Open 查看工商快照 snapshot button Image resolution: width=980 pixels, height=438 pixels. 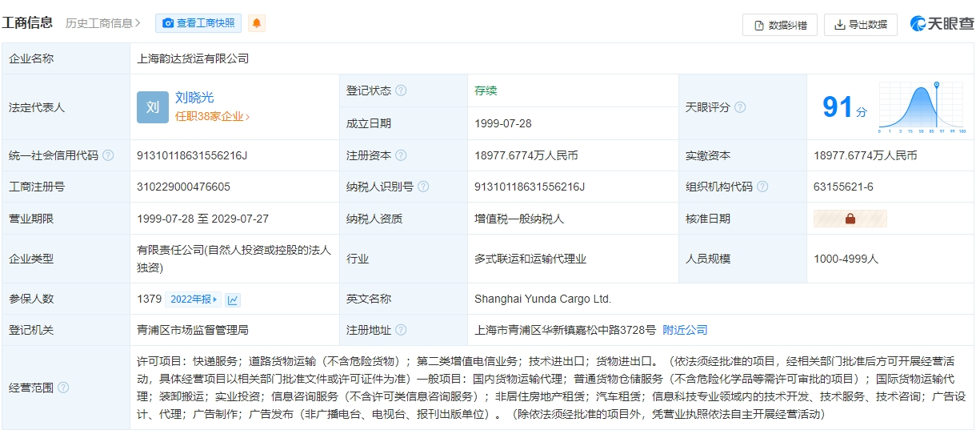[198, 23]
